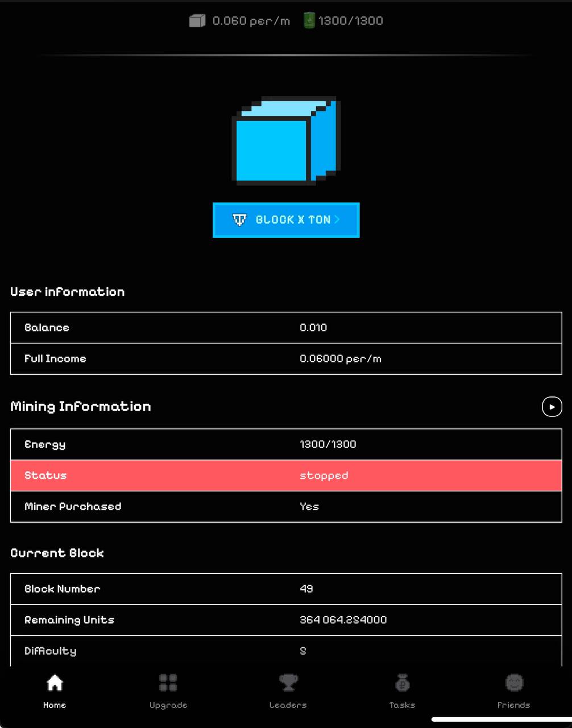Image resolution: width=572 pixels, height=728 pixels.
Task: Click the red Status label
Action: [45, 475]
